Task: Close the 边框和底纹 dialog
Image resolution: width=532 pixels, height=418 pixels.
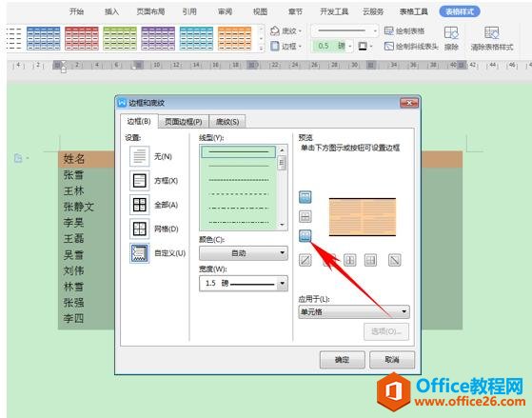Action: pos(409,103)
